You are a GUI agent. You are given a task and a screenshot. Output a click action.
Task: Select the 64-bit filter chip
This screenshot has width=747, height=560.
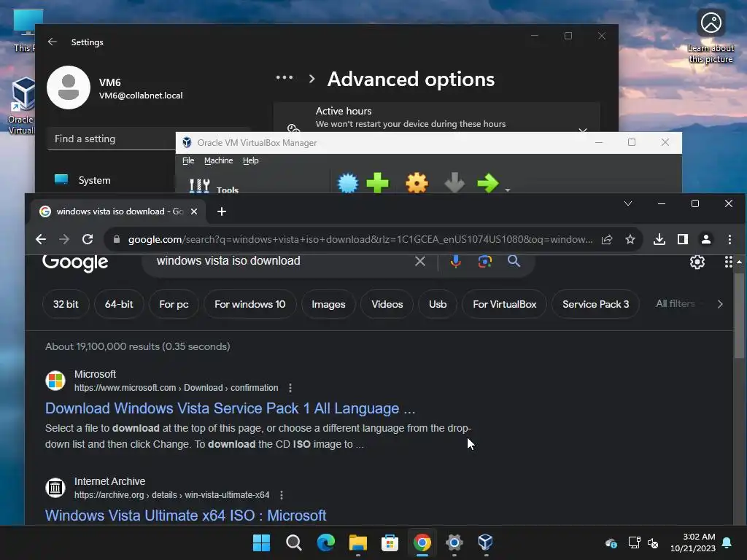click(119, 304)
